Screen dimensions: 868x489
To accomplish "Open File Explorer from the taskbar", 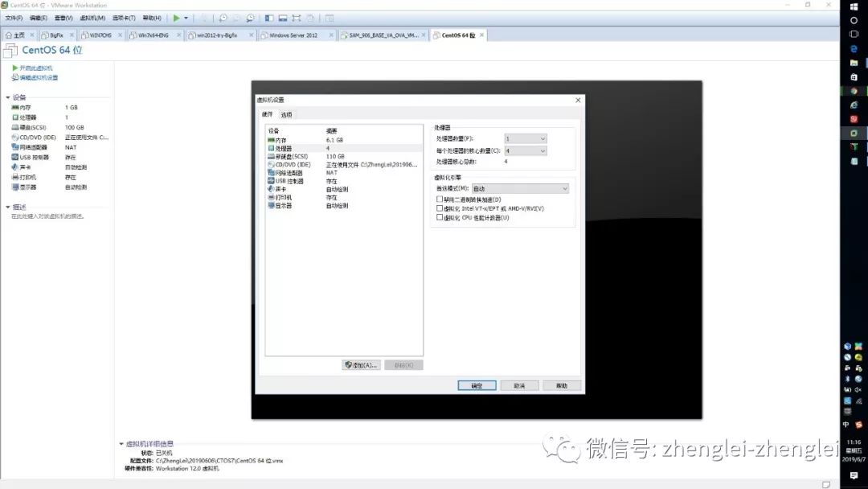I will [854, 63].
